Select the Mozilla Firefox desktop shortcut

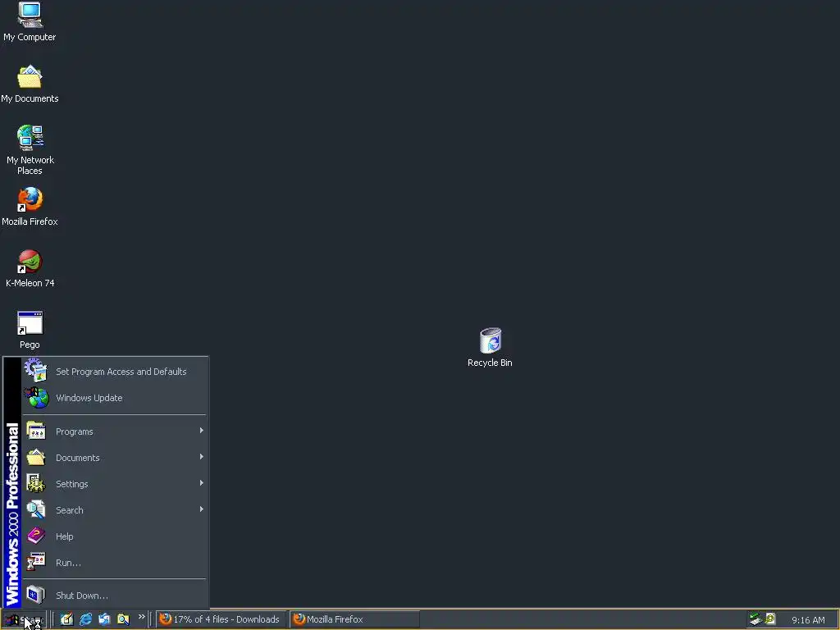pyautogui.click(x=30, y=207)
